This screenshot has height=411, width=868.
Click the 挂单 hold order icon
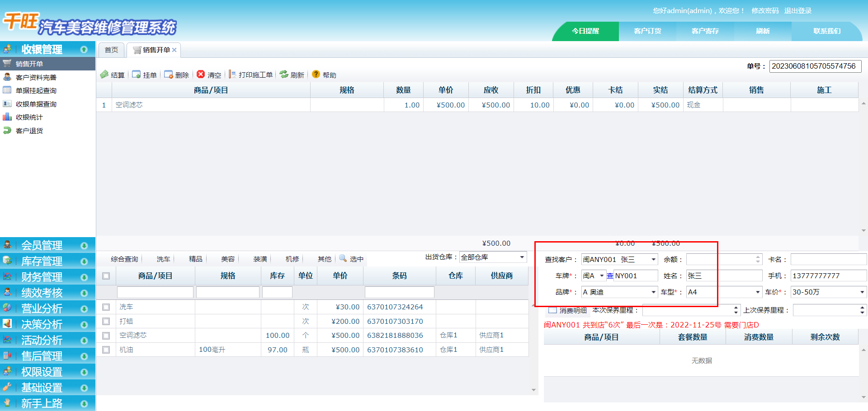pyautogui.click(x=137, y=75)
